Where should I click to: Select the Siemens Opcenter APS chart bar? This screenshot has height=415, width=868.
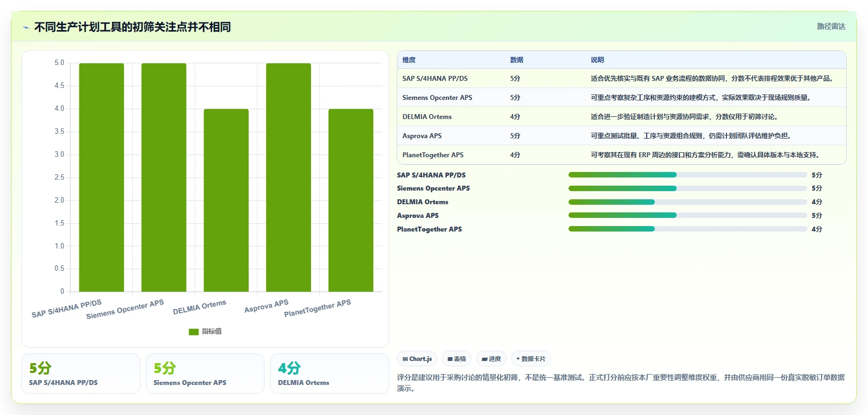tap(164, 177)
